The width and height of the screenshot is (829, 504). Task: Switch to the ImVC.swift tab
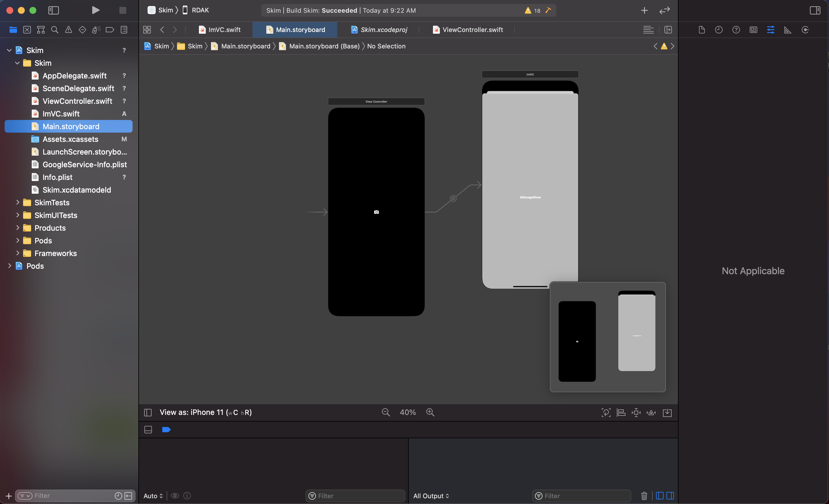(x=224, y=30)
